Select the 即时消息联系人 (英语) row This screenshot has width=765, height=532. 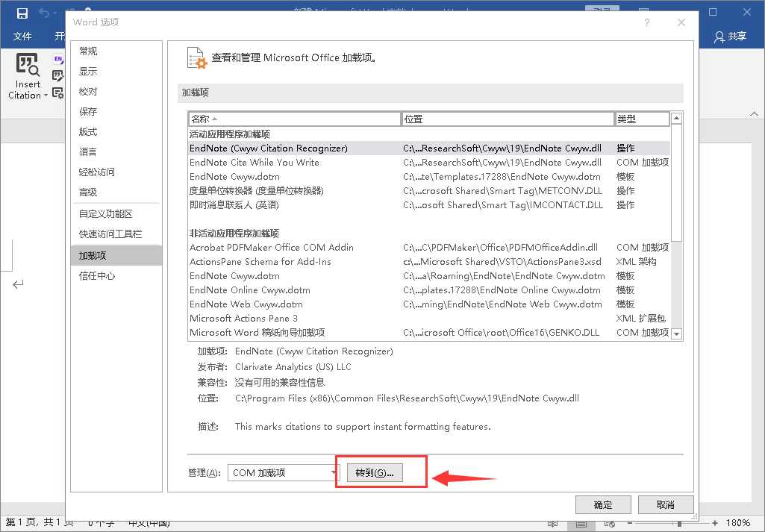[x=429, y=204]
